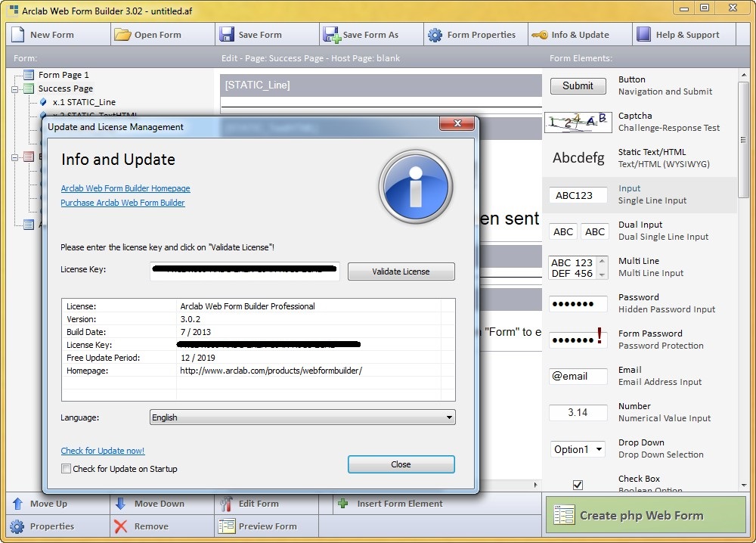Open the Arclab Web Form Builder Homepage link
Viewport: 756px width, 543px height.
point(125,188)
